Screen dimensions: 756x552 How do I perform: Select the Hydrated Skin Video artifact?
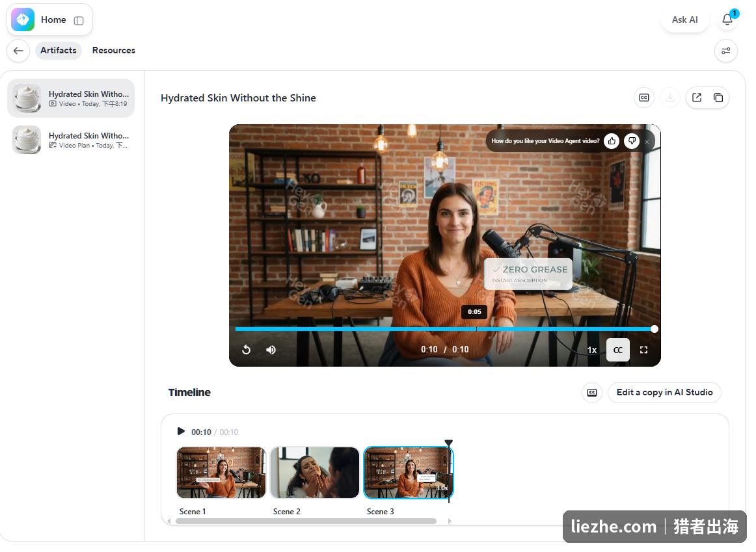[x=71, y=98]
